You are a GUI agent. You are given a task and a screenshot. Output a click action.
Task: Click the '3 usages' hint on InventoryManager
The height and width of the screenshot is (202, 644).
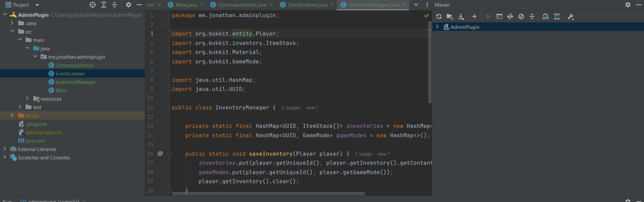tap(291, 108)
